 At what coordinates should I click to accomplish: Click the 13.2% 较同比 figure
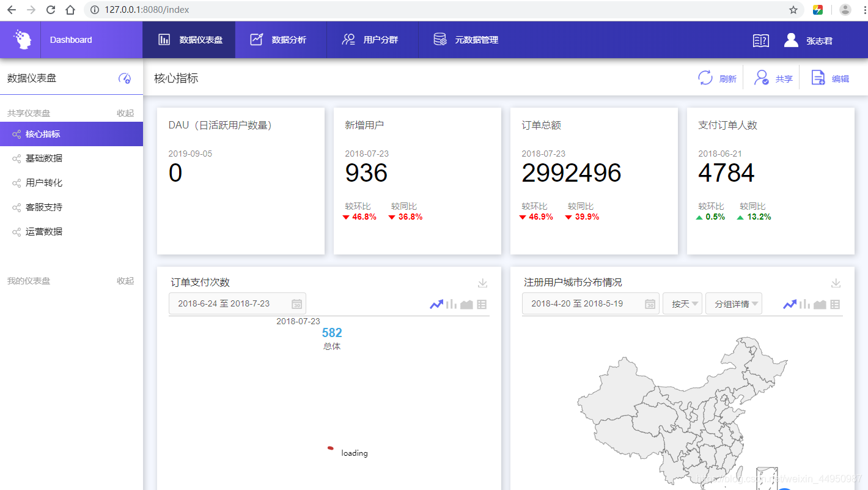coord(759,217)
